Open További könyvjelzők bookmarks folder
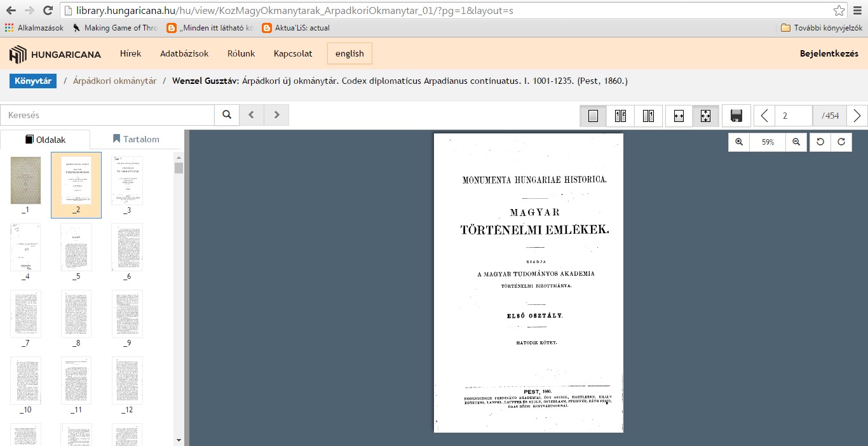Image resolution: width=868 pixels, height=446 pixels. pyautogui.click(x=822, y=28)
